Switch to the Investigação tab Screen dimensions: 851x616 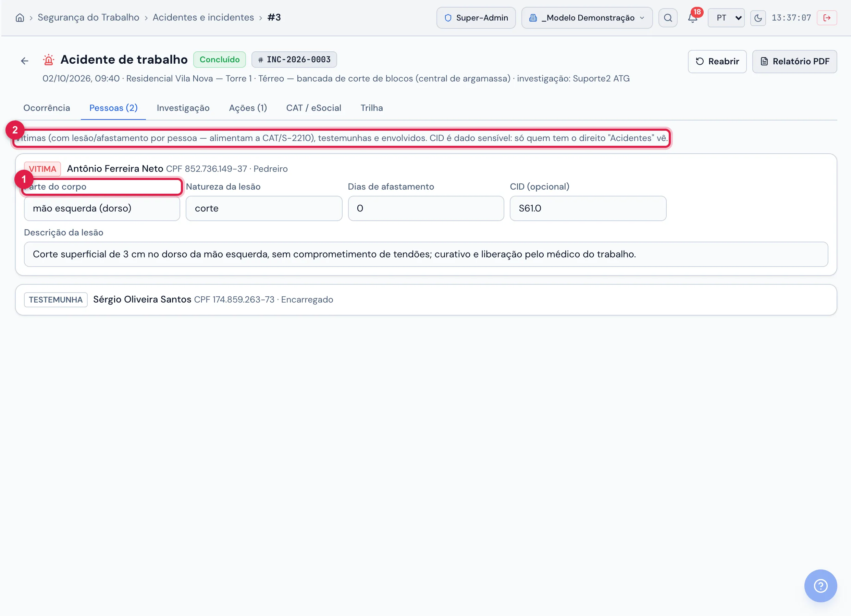pos(183,108)
